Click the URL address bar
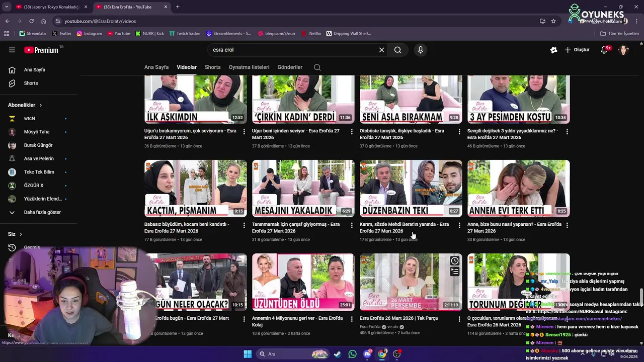644x362 pixels. click(x=297, y=21)
